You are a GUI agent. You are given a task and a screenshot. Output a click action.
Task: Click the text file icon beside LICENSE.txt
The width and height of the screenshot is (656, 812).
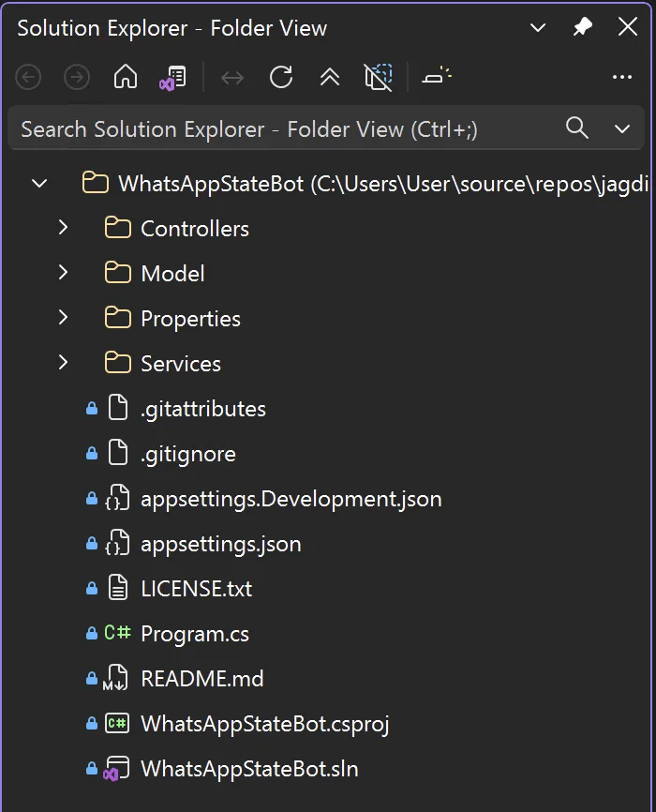point(118,588)
